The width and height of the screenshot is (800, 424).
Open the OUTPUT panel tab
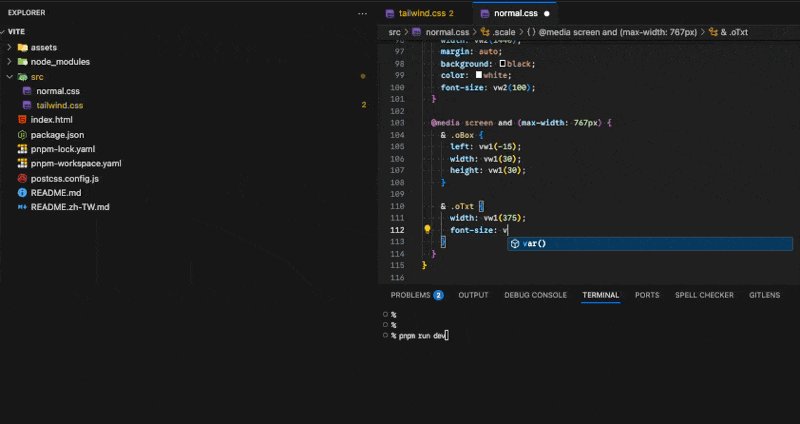[x=473, y=295]
